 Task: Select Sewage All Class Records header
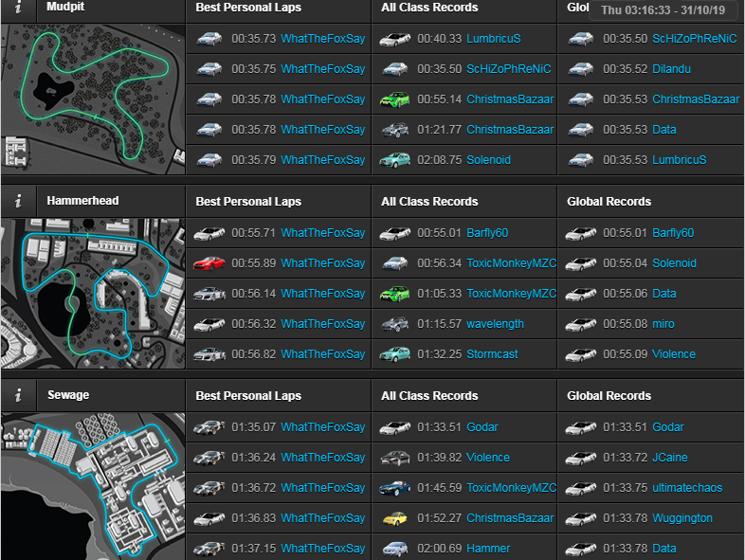pyautogui.click(x=429, y=396)
